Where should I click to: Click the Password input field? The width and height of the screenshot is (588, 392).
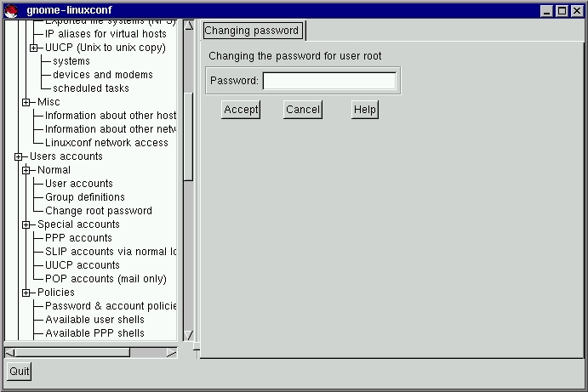pos(329,81)
